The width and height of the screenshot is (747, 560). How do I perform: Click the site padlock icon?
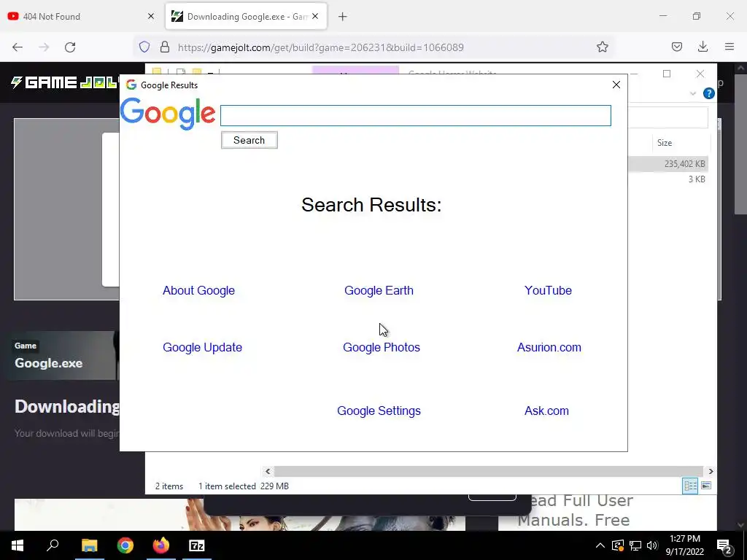(x=165, y=47)
